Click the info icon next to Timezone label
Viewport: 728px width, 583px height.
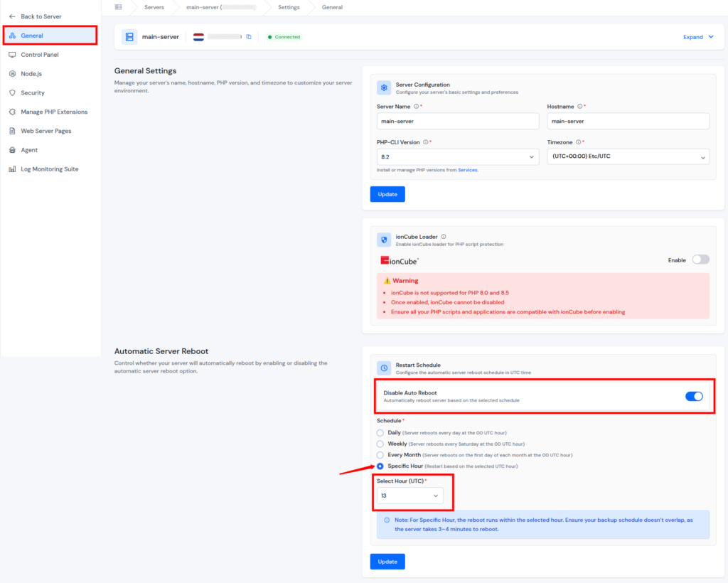[578, 142]
